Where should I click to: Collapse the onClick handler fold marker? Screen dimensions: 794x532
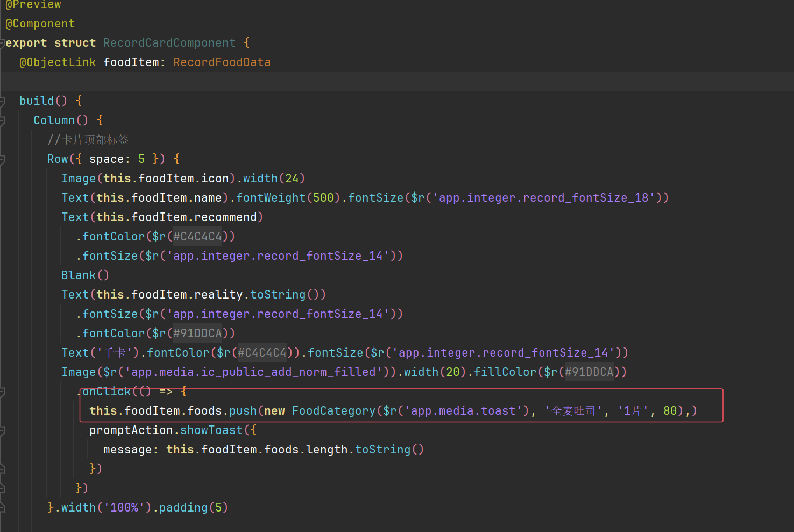(2, 392)
